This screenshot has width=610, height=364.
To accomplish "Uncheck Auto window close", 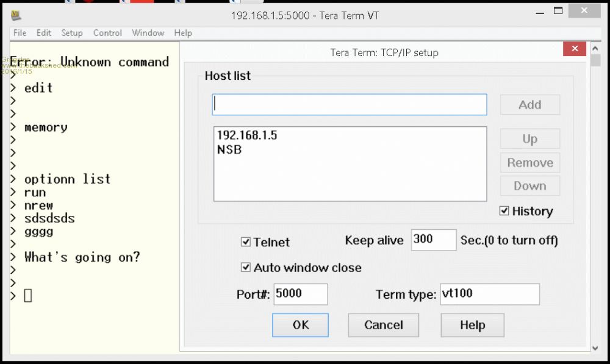I will [246, 268].
